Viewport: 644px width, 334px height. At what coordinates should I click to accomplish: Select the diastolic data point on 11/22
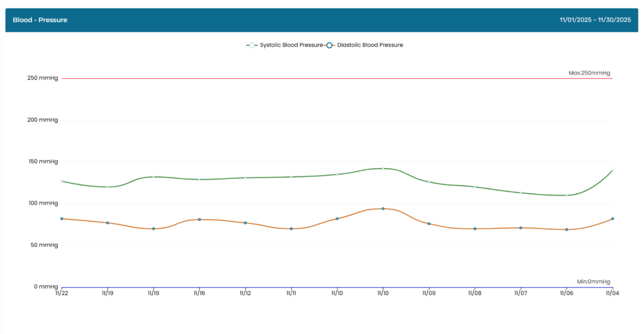[x=62, y=219]
